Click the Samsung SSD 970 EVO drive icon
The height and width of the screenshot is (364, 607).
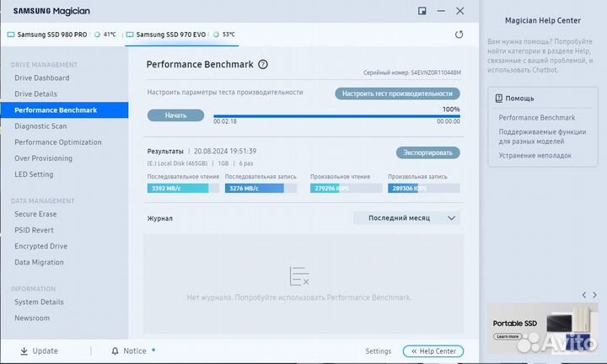coord(130,35)
